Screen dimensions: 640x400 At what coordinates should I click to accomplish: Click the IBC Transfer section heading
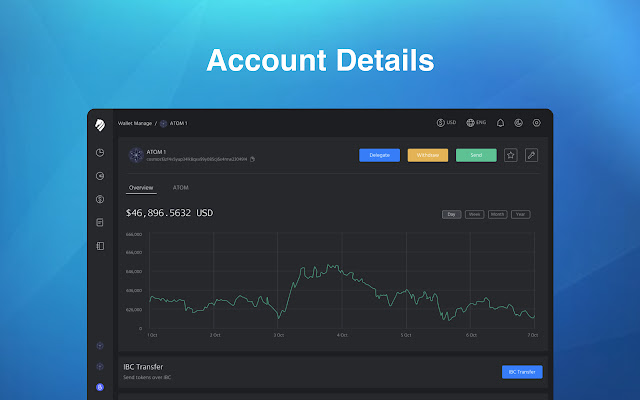coord(143,367)
